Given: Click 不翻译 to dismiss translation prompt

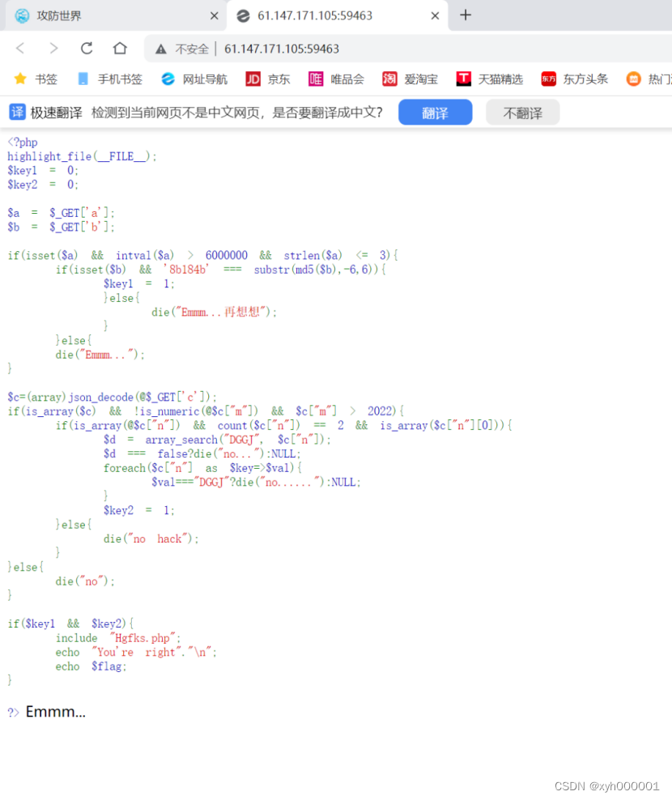Looking at the screenshot, I should pos(521,112).
